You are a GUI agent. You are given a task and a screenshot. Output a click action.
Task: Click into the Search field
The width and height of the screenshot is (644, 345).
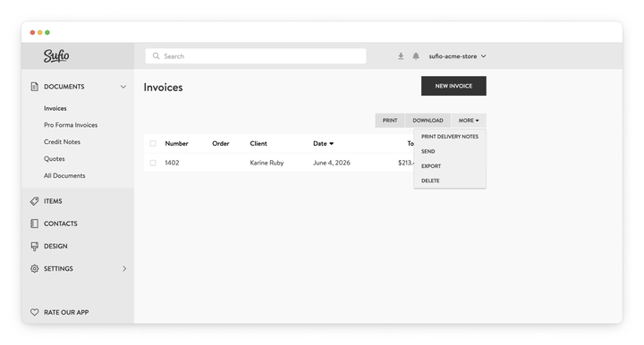tap(256, 56)
